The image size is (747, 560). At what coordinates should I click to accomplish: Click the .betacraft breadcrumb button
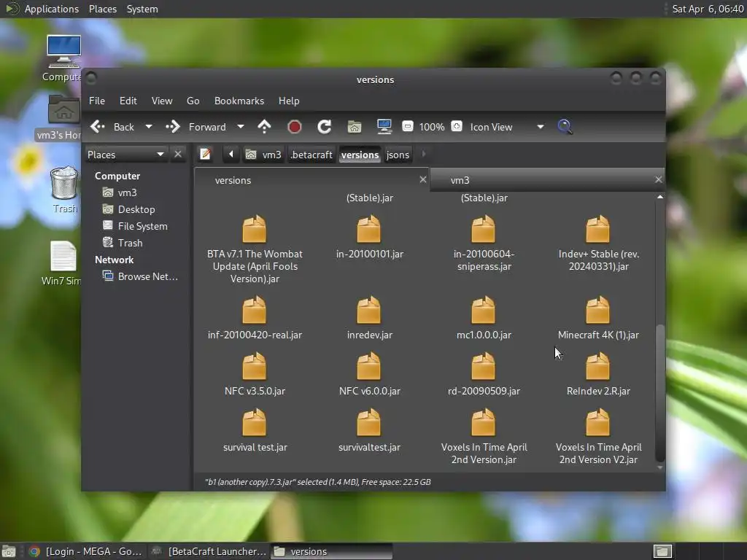[311, 155]
